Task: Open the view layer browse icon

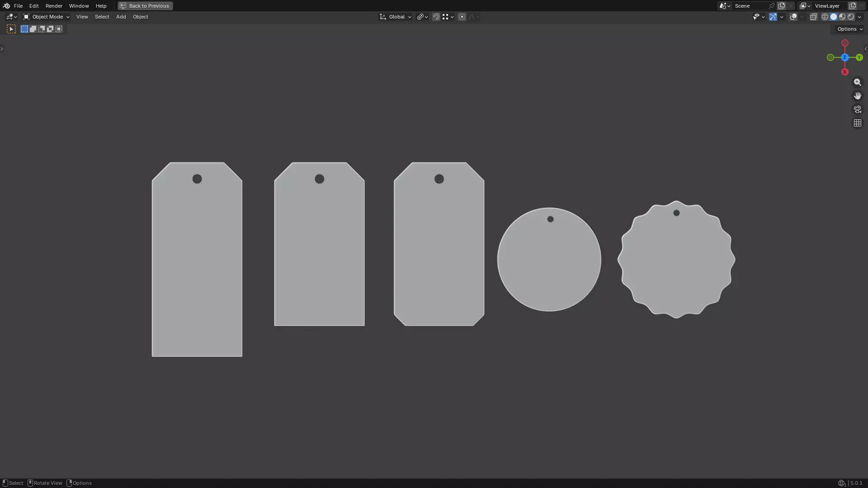Action: tap(805, 6)
